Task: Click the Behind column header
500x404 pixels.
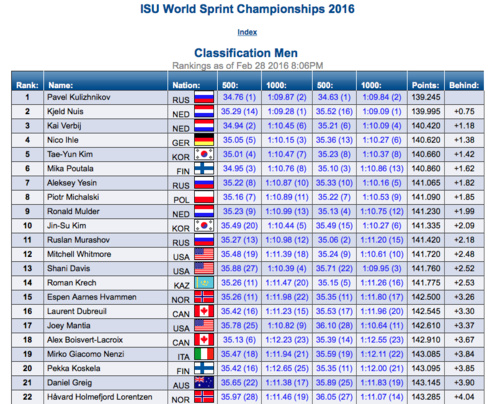Action: point(464,85)
